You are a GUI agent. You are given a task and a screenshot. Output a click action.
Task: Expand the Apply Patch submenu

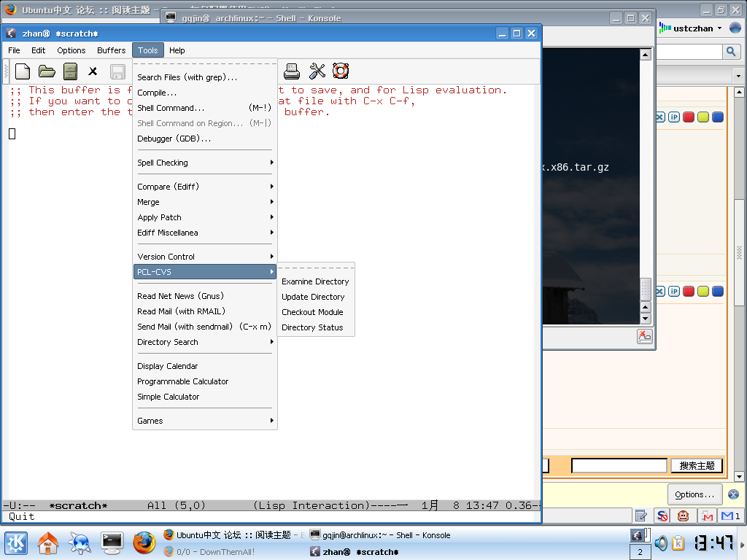(x=205, y=217)
